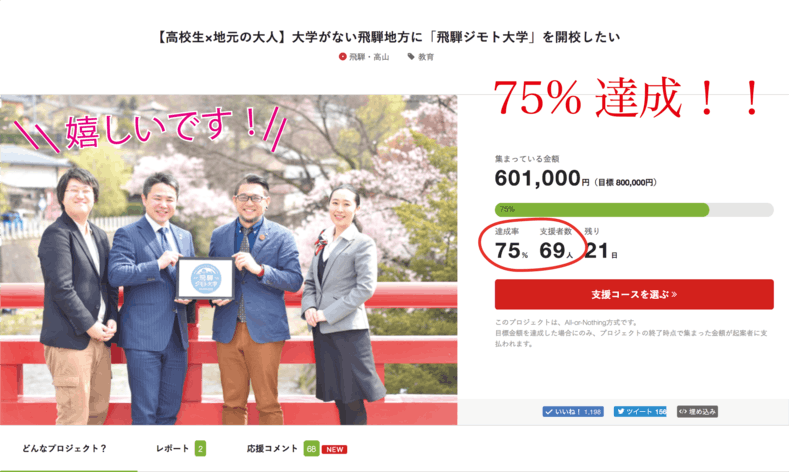
Task: Click the green 75% funding progress bar
Action: click(602, 209)
